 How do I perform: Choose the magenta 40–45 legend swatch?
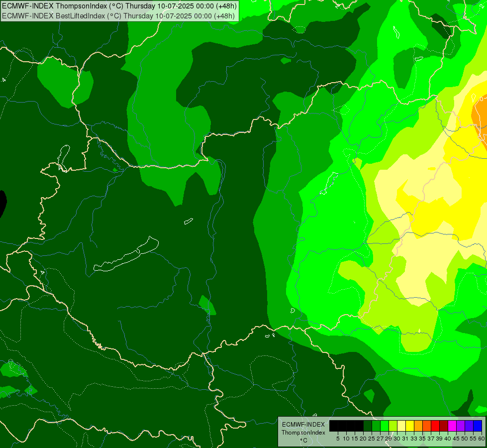(x=452, y=426)
